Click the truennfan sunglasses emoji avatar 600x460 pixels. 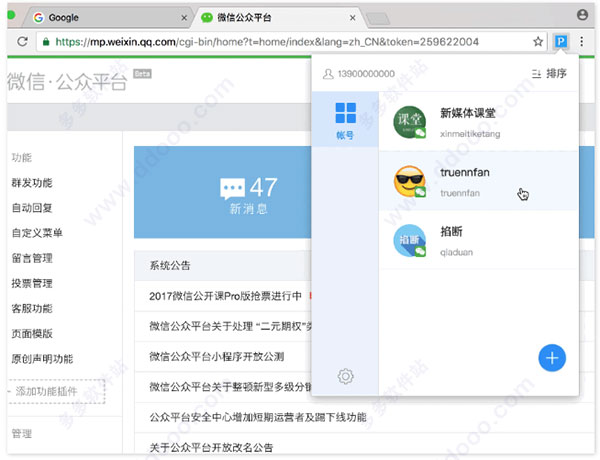pyautogui.click(x=409, y=181)
